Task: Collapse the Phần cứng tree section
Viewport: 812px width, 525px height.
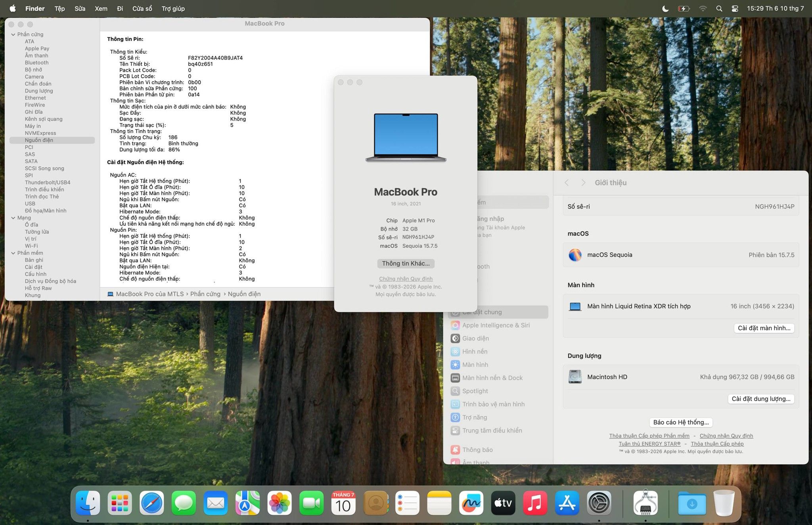Action: (13, 35)
